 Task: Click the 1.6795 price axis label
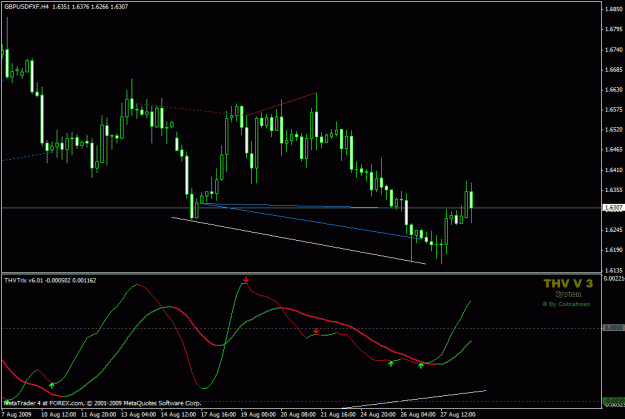coord(613,29)
